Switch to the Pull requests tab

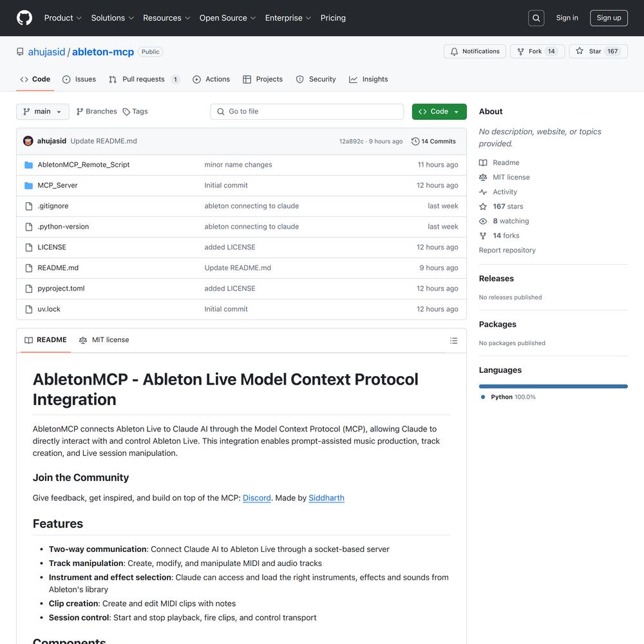point(144,79)
